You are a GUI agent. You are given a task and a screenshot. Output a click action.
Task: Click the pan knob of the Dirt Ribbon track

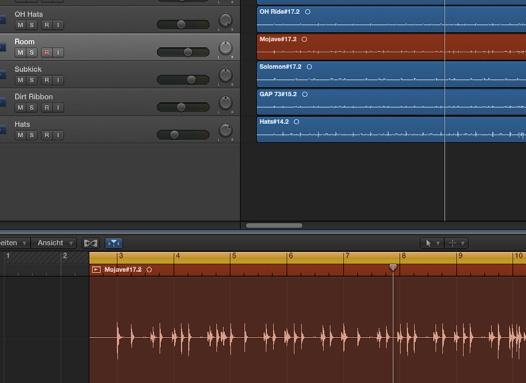pos(225,103)
